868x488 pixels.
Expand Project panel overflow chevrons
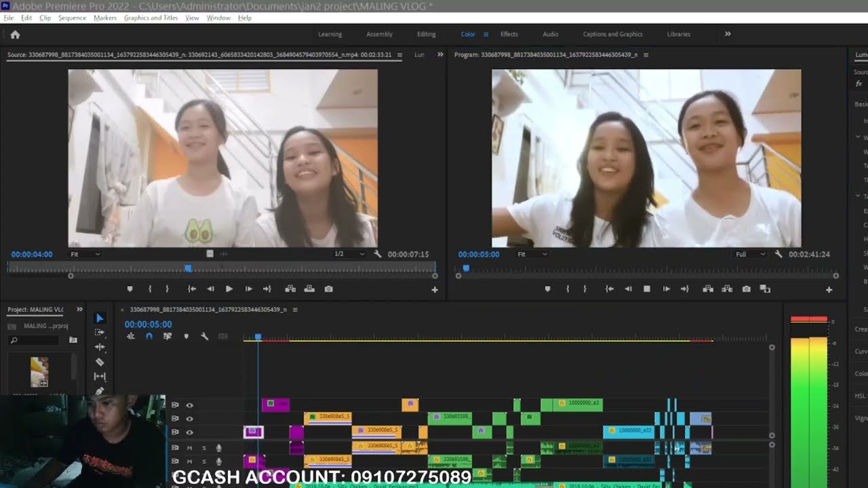pos(79,309)
